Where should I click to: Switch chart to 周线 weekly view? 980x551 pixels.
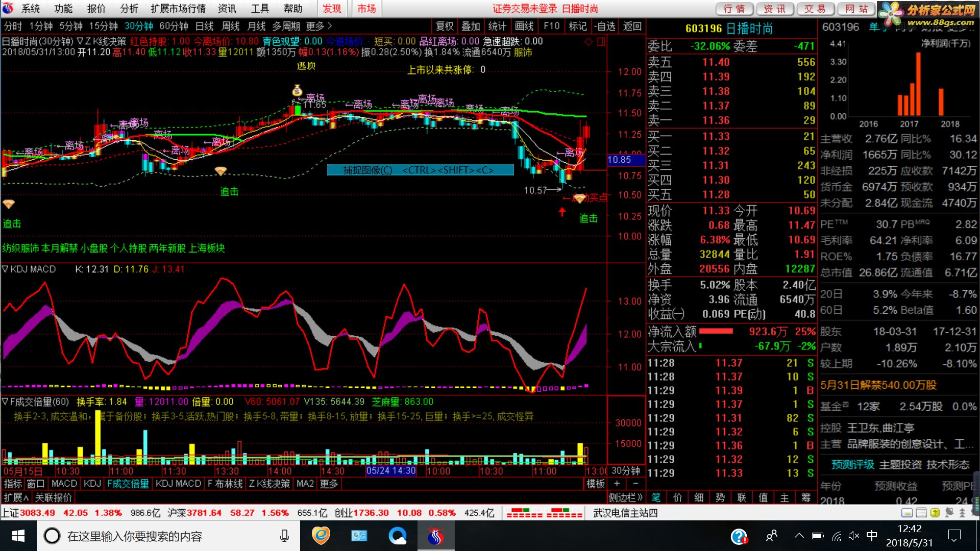tap(231, 26)
